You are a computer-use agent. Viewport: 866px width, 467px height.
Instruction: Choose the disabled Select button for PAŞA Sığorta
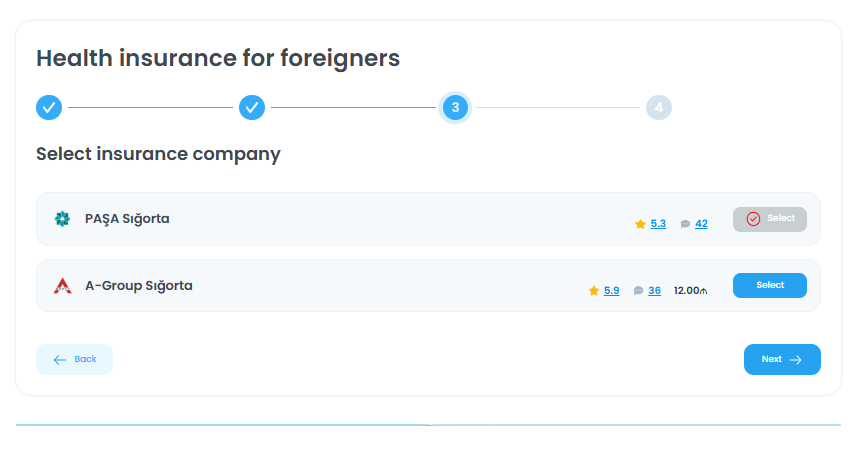point(769,219)
